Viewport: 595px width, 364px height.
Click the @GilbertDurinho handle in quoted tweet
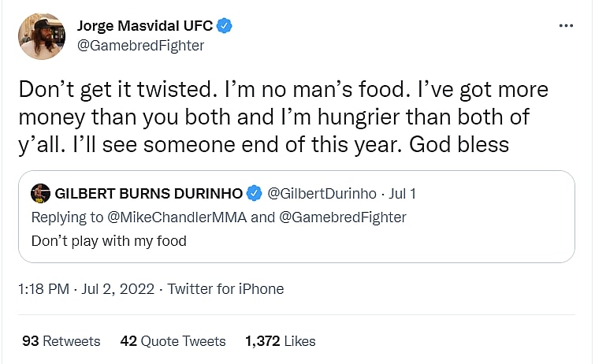click(x=316, y=193)
